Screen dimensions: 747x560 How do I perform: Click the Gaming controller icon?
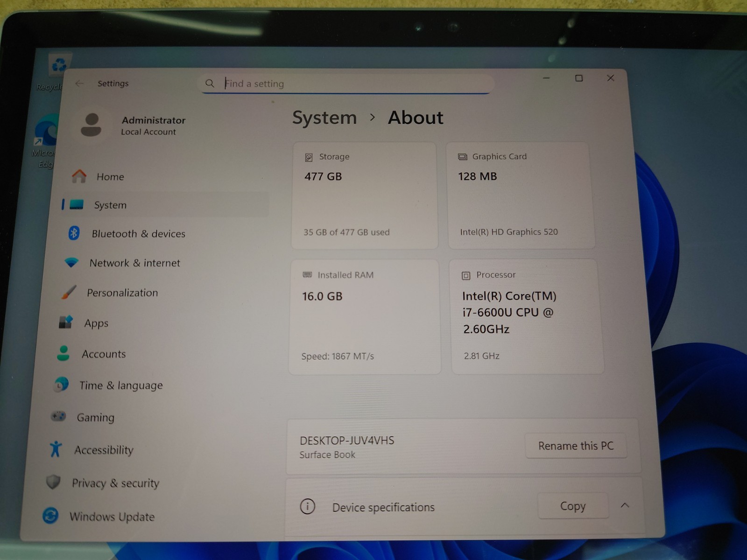coord(58,416)
